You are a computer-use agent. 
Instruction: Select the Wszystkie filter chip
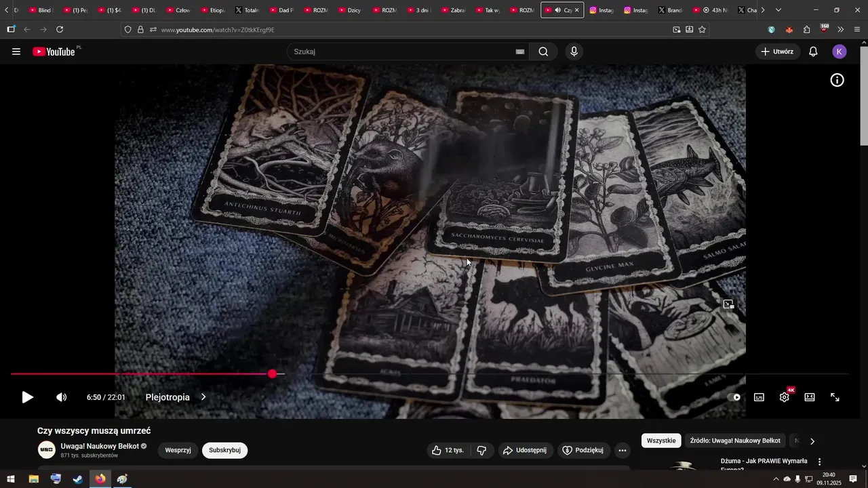click(661, 441)
